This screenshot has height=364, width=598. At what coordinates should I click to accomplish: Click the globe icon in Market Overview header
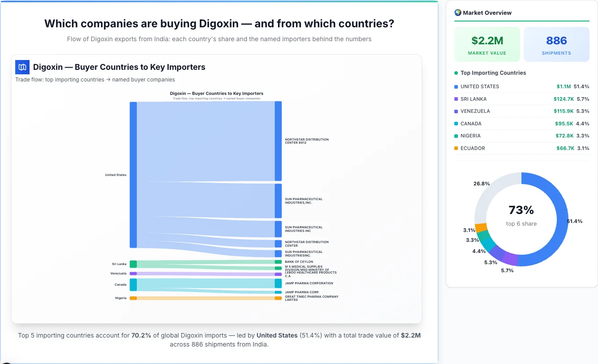click(x=457, y=13)
